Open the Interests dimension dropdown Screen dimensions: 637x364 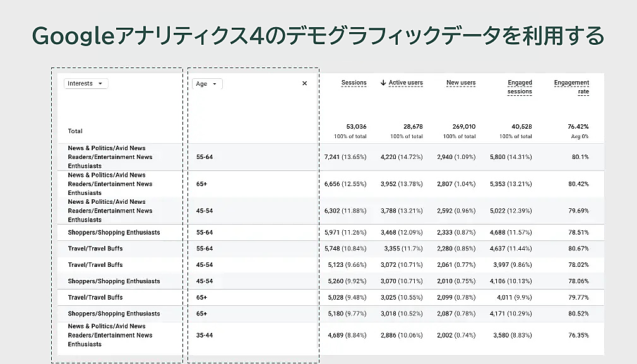click(86, 84)
